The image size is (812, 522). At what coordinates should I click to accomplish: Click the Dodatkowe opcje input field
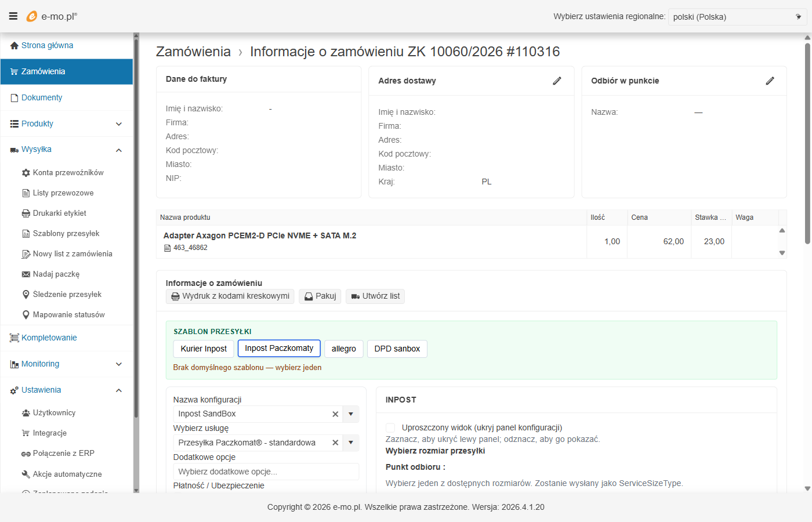tap(266, 472)
